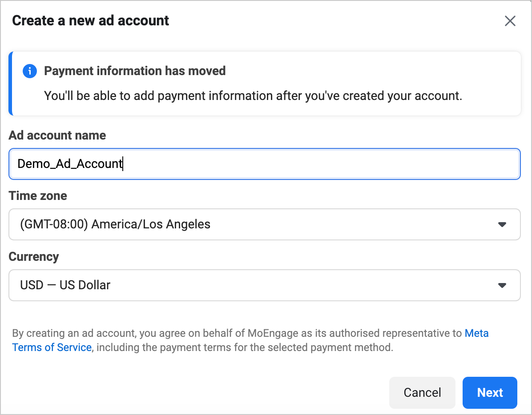Place cursor on Demo_Ad_Account text
This screenshot has width=532, height=415.
69,164
